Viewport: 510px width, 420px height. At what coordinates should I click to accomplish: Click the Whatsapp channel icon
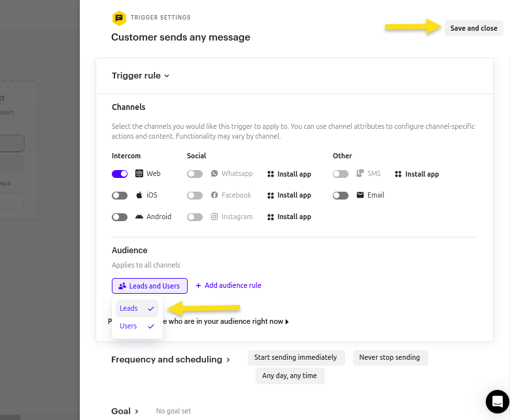coord(214,173)
